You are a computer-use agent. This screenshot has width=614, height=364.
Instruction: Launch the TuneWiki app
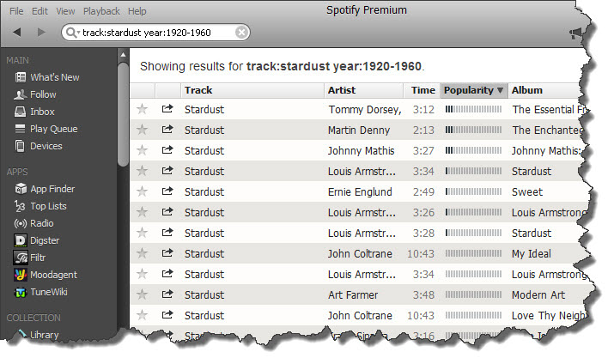point(48,292)
